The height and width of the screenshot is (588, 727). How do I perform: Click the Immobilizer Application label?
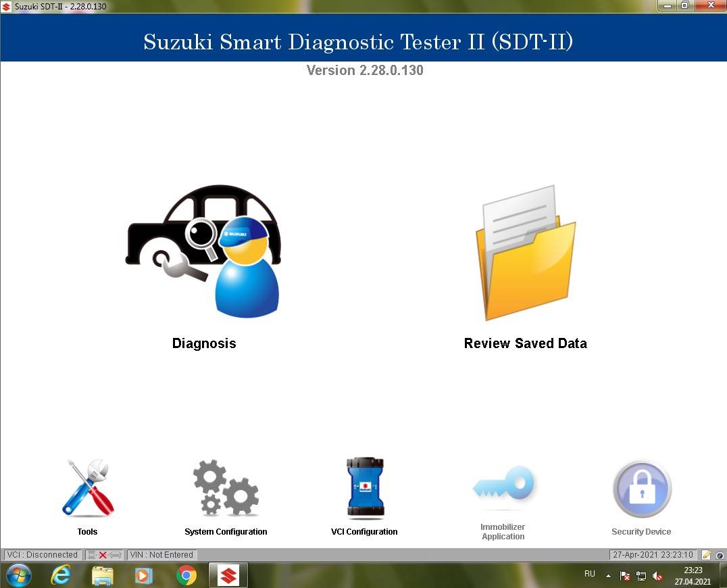pyautogui.click(x=503, y=531)
